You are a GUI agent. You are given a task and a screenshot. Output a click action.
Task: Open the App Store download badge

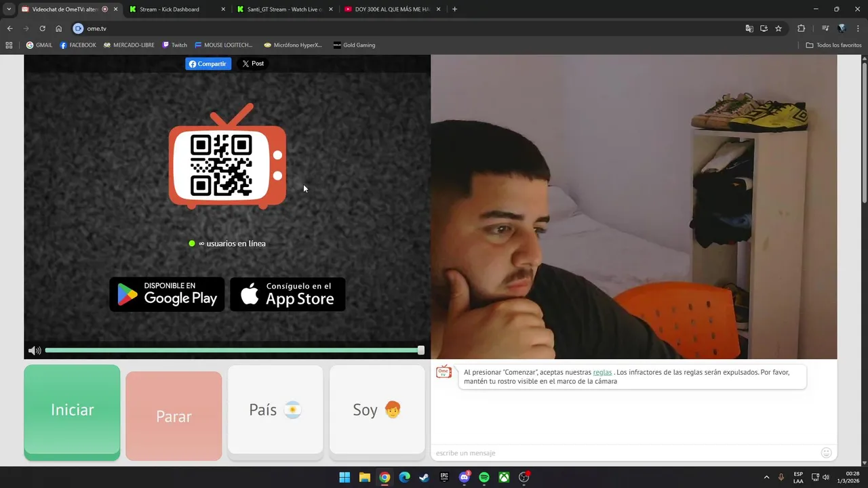[288, 294]
